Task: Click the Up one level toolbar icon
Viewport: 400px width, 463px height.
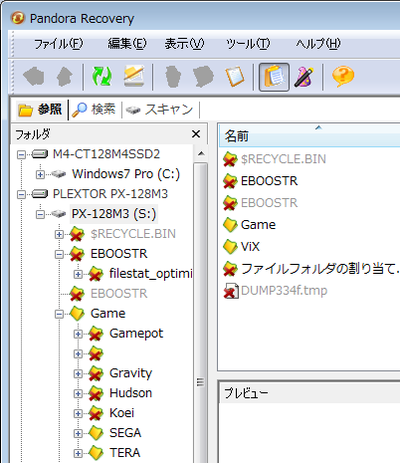Action: click(x=65, y=77)
